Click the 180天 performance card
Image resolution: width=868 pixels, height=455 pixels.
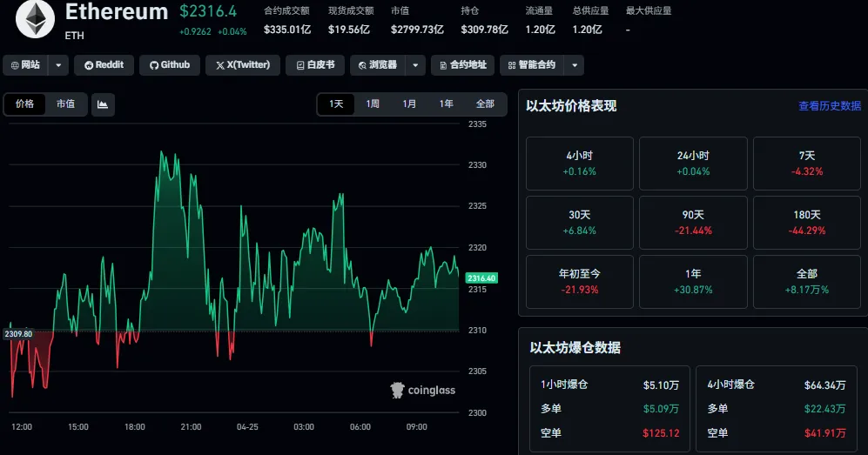click(806, 223)
